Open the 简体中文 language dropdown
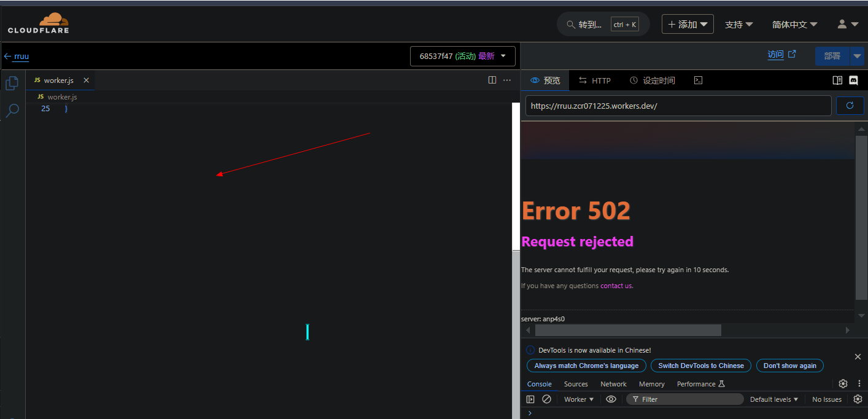The width and height of the screenshot is (868, 419). click(x=795, y=25)
